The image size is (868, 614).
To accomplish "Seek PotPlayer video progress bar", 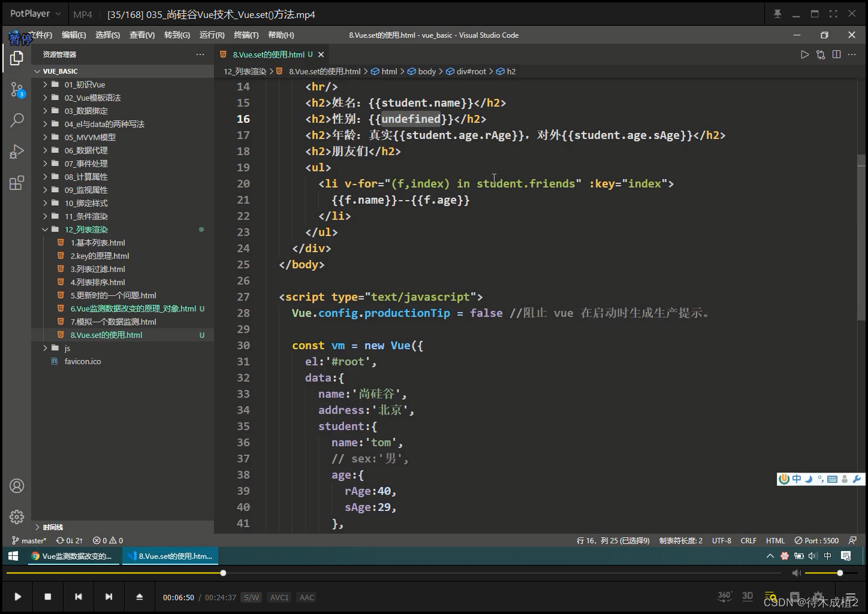I will pos(393,573).
